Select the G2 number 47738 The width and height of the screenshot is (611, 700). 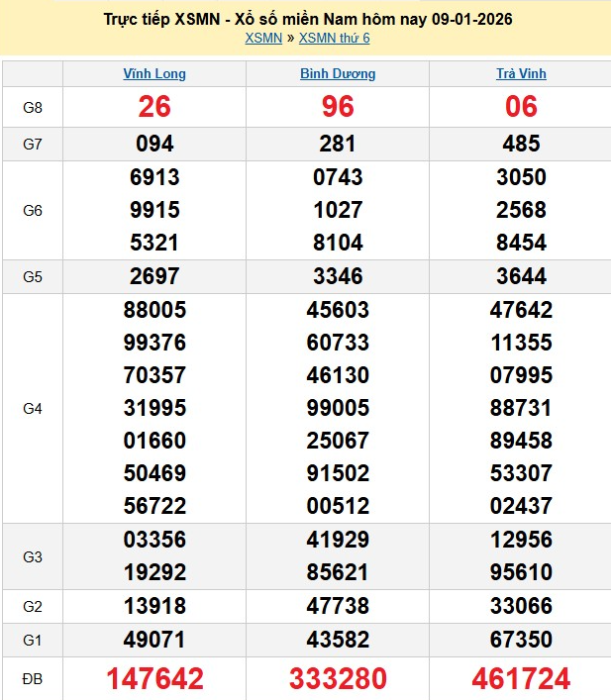coord(338,606)
